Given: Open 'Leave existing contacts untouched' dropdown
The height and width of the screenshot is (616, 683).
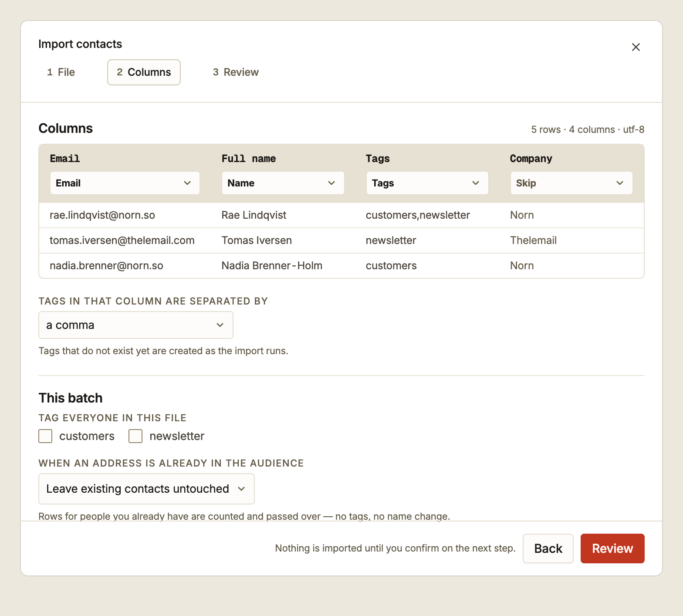Looking at the screenshot, I should tap(146, 489).
